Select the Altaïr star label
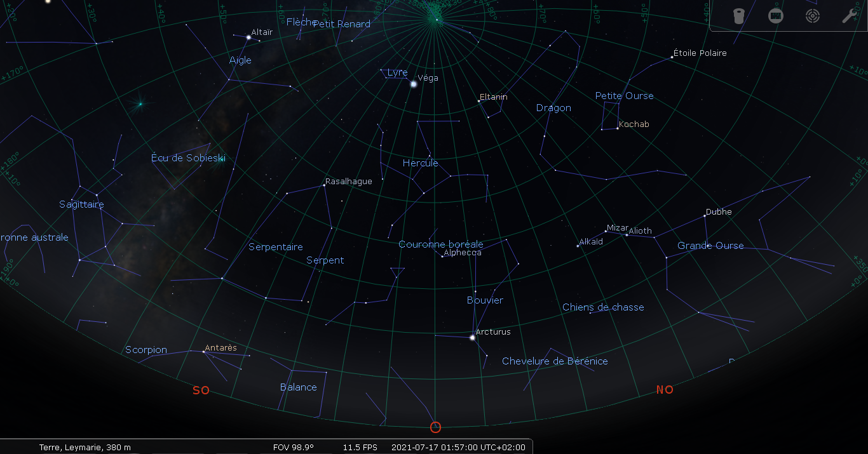The image size is (868, 454). tap(262, 32)
